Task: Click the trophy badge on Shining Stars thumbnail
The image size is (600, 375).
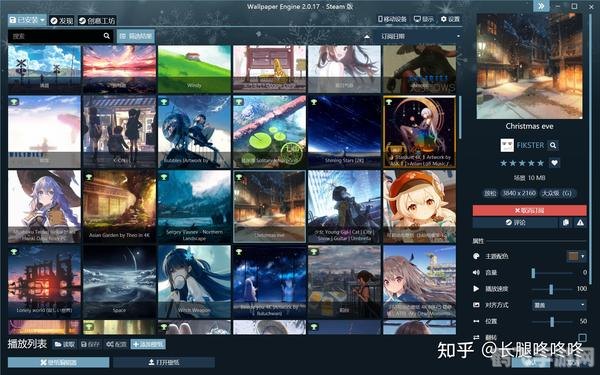Action: 314,102
